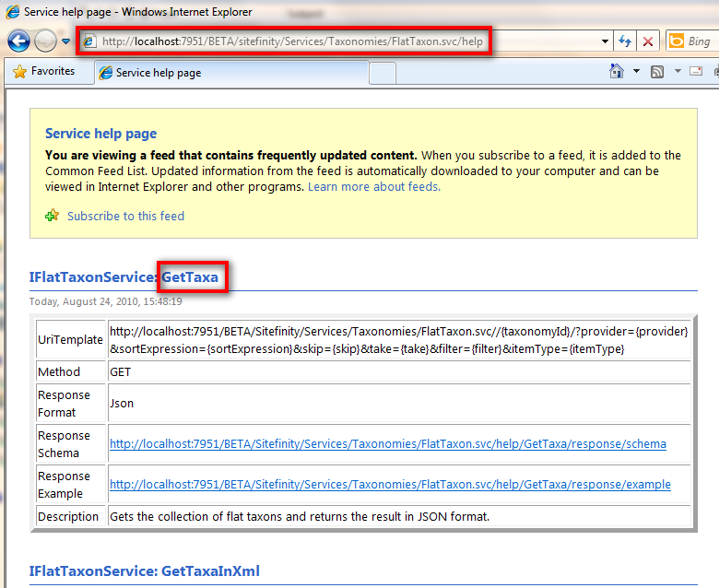This screenshot has width=719, height=588.
Task: Click the Refresh page icon
Action: tap(625, 41)
